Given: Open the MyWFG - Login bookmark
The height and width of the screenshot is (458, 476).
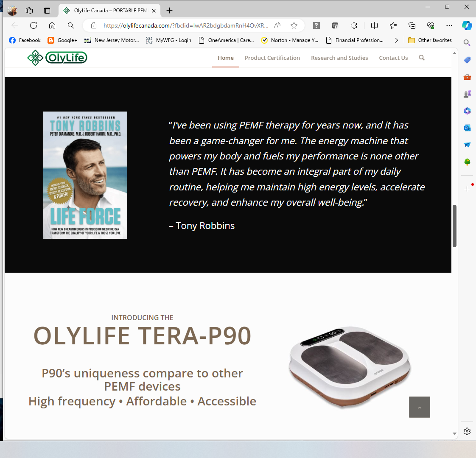Looking at the screenshot, I should point(168,40).
